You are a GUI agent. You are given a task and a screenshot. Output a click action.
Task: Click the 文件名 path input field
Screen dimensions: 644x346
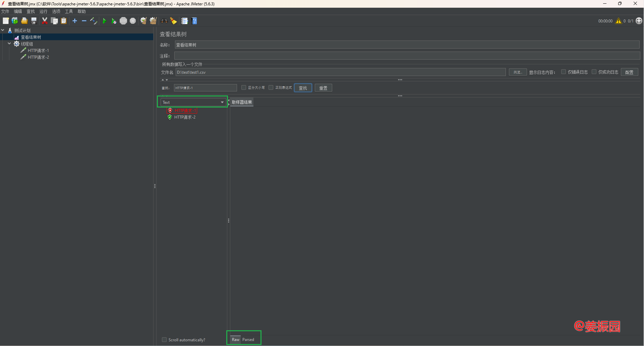coord(341,72)
